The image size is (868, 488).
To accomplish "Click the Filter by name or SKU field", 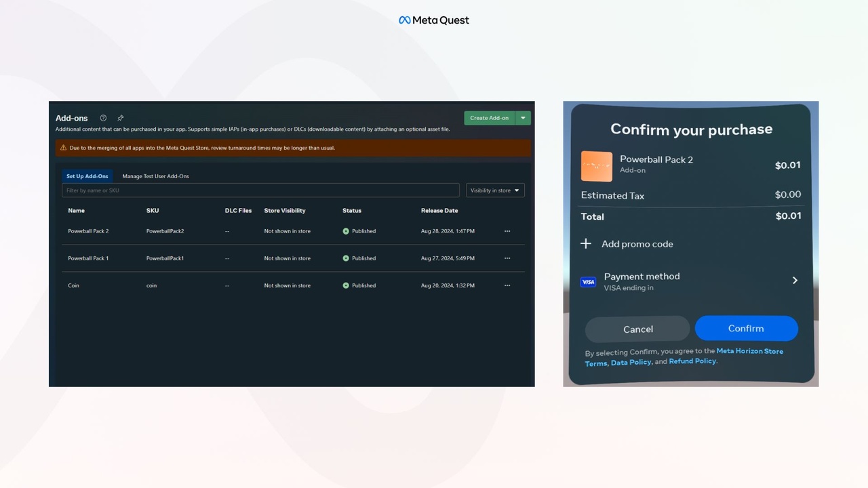I will click(260, 190).
